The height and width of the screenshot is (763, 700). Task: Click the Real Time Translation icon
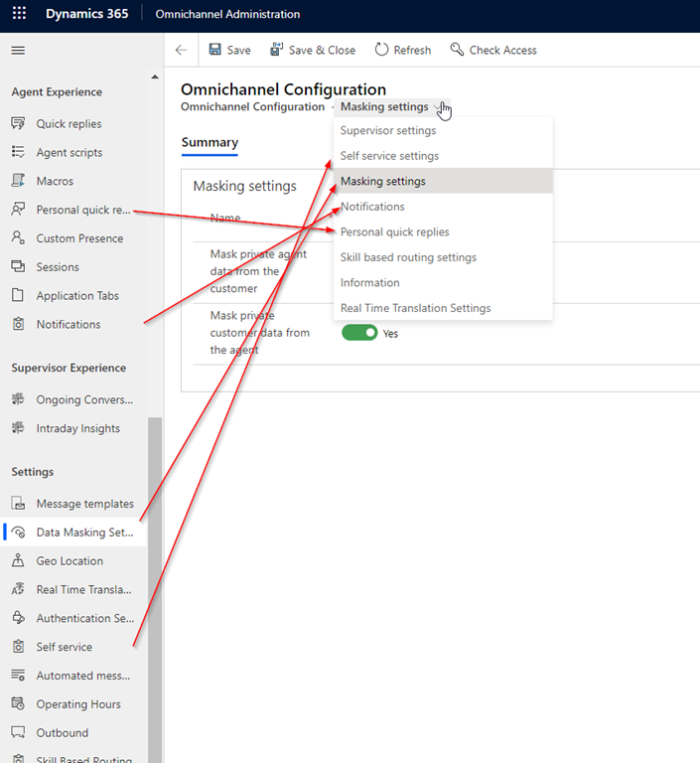[18, 589]
